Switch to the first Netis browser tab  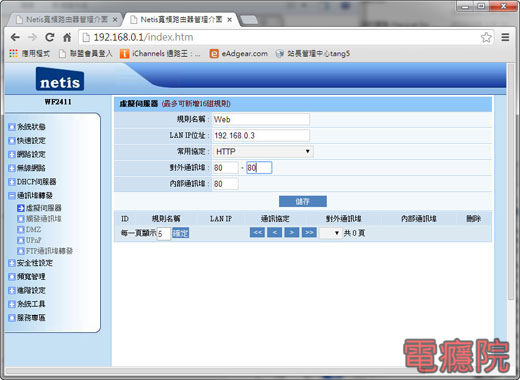pyautogui.click(x=66, y=20)
